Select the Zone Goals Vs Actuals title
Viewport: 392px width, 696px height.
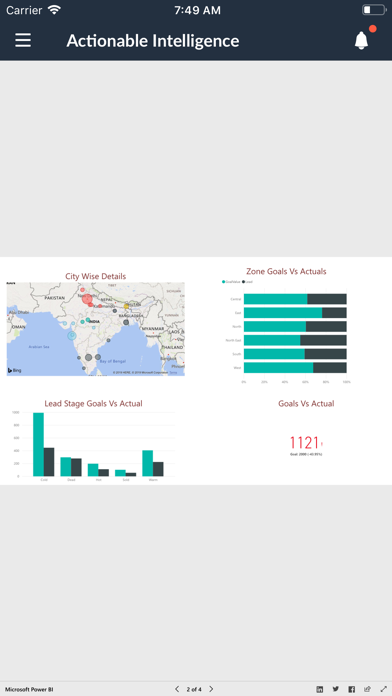pos(286,271)
